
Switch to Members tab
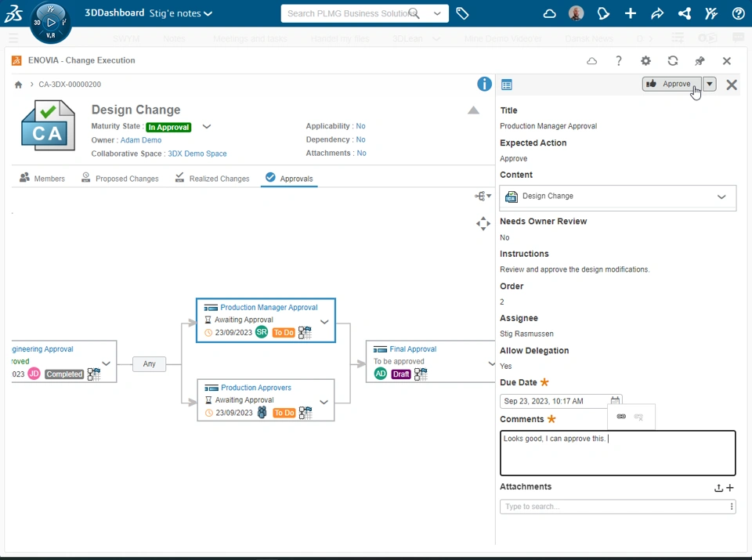tap(42, 178)
